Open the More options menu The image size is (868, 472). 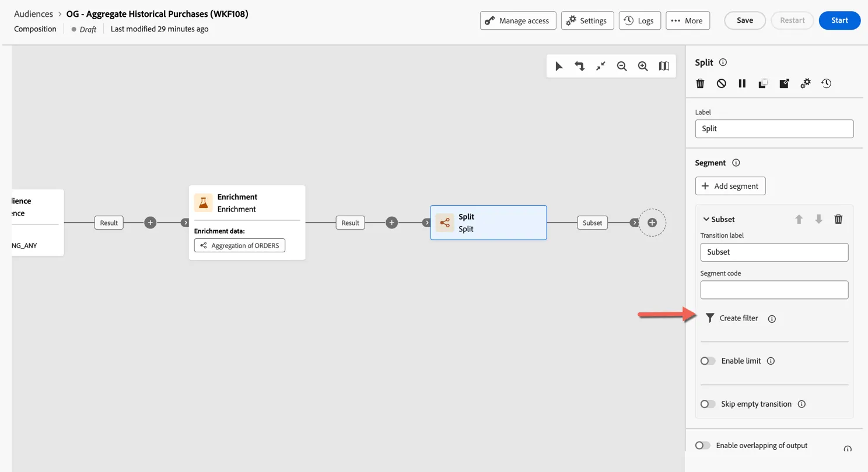coord(688,20)
